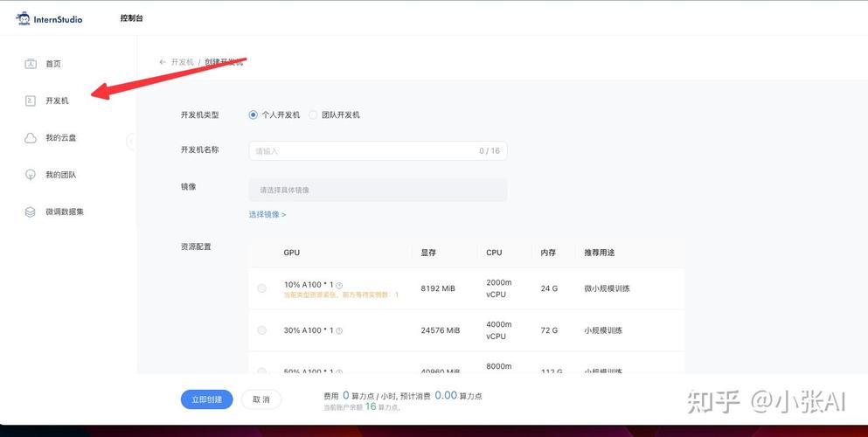Click the 24576 MiB memory value
Image resolution: width=868 pixels, height=437 pixels.
441,330
